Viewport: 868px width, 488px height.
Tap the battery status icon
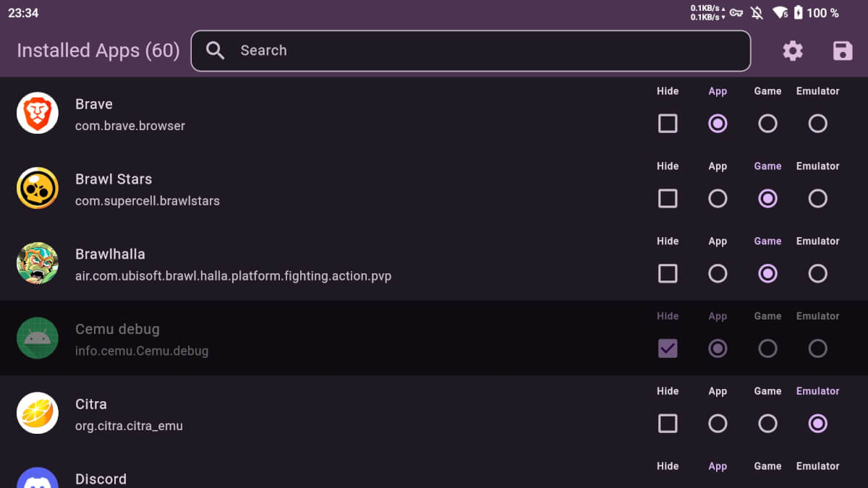click(798, 13)
